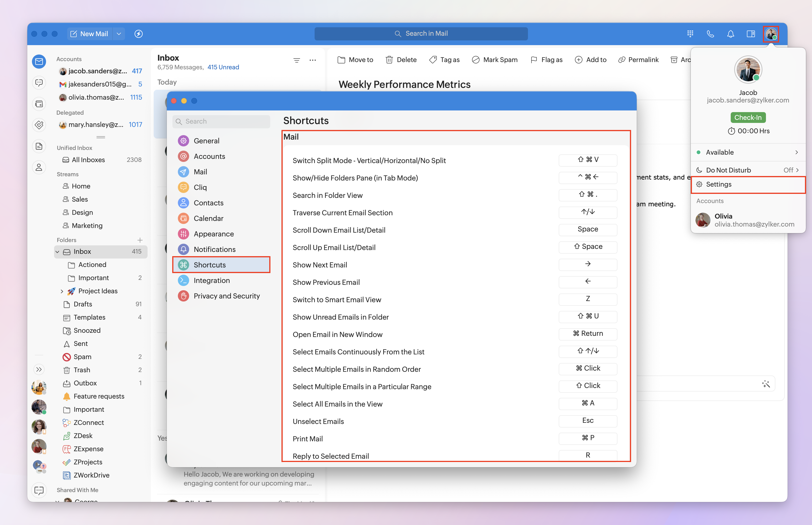Open notifications bell in top bar
Screen dimensions: 812x525
(x=730, y=33)
